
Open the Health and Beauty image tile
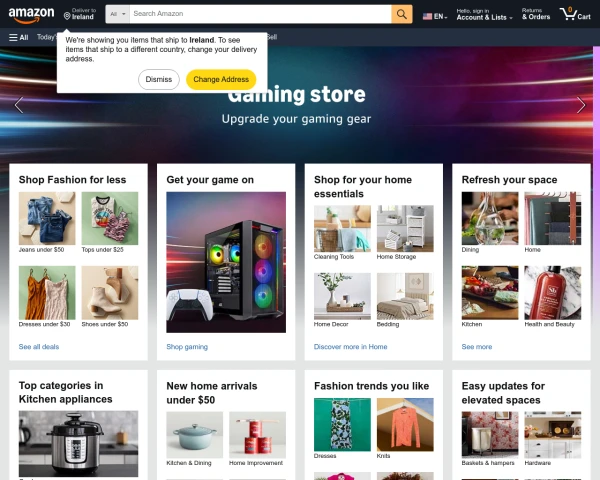point(553,293)
